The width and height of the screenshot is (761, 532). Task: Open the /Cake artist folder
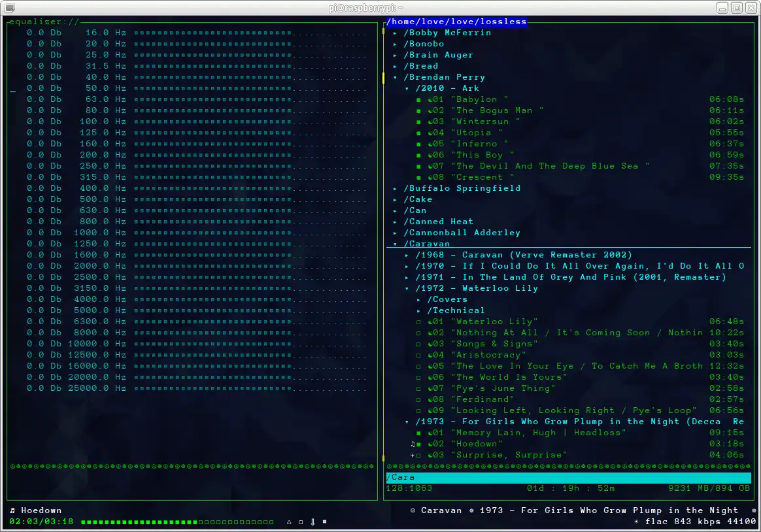point(418,199)
